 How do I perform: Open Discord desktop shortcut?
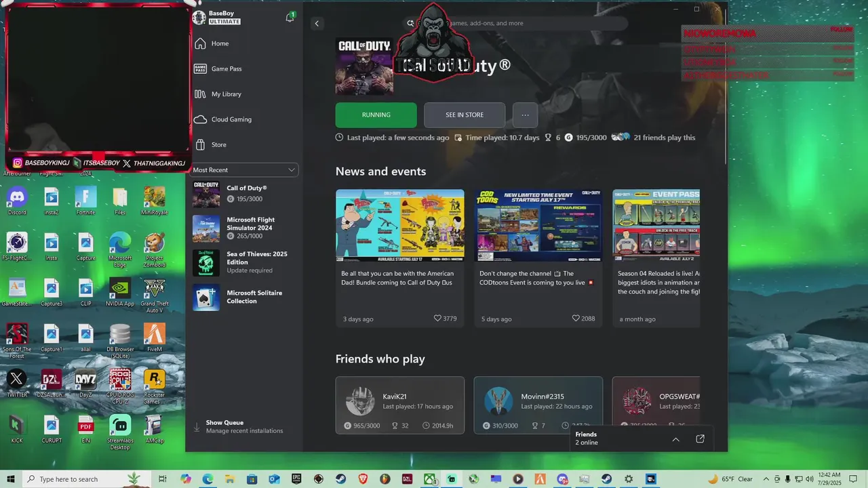point(17,201)
